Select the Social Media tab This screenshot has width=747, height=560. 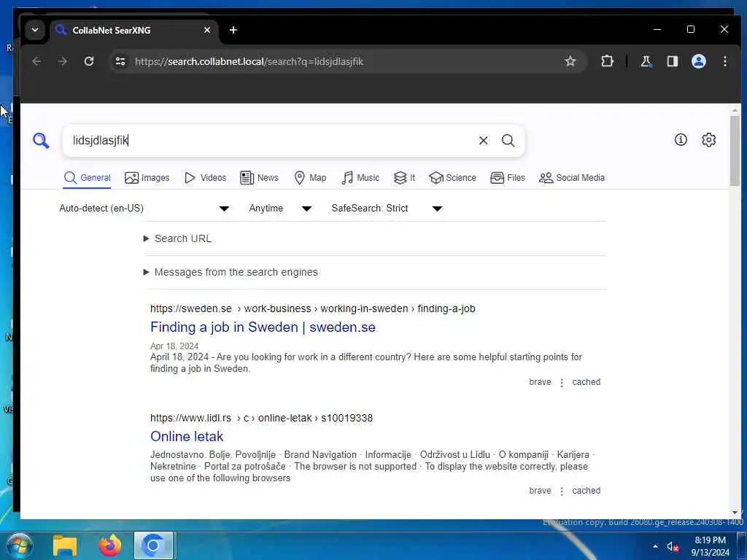tap(572, 178)
